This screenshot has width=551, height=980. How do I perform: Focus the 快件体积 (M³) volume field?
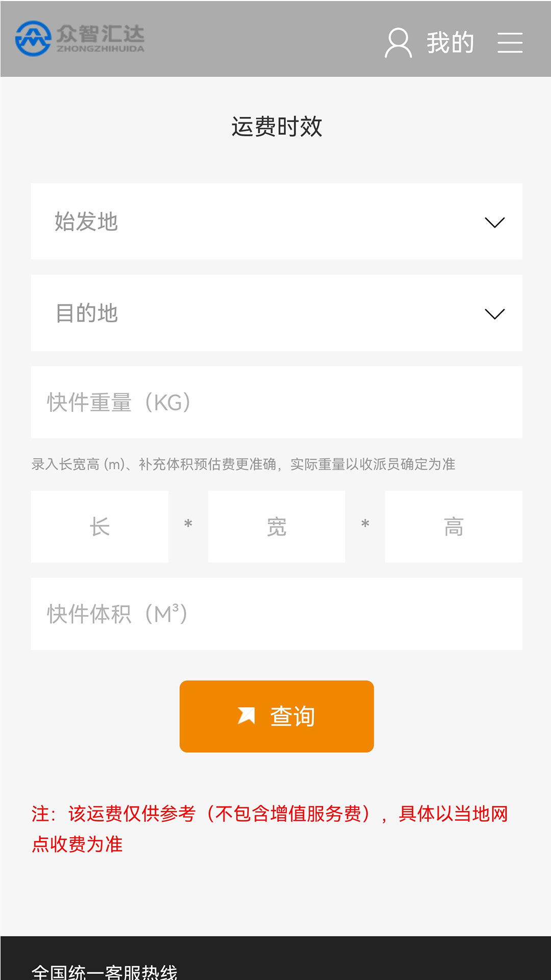click(x=276, y=614)
